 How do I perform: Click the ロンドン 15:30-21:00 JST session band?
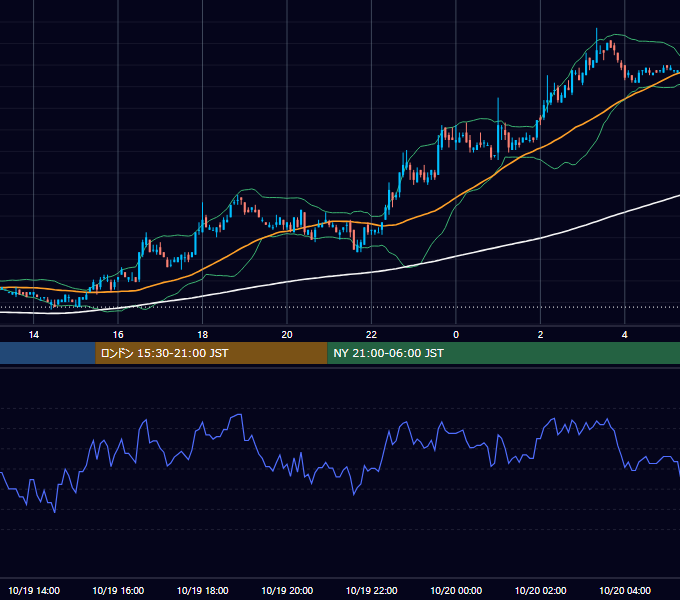point(211,353)
